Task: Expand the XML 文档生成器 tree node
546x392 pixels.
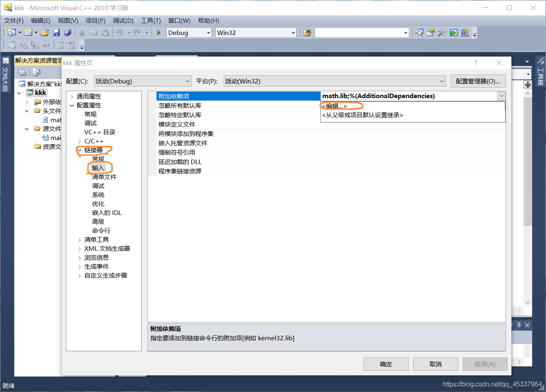Action: (79, 249)
